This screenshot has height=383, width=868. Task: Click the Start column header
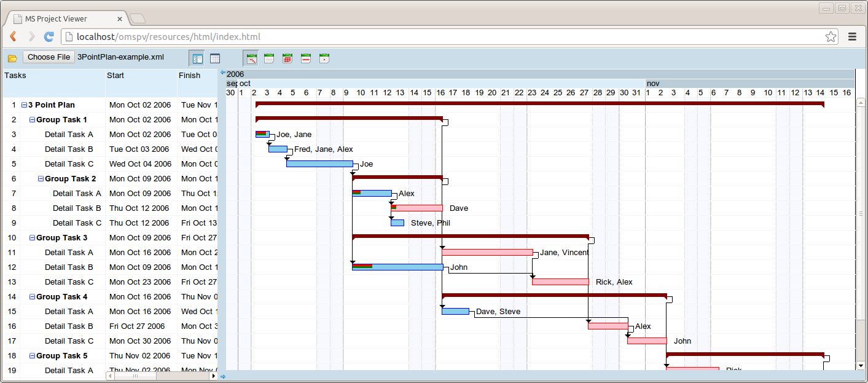point(141,83)
